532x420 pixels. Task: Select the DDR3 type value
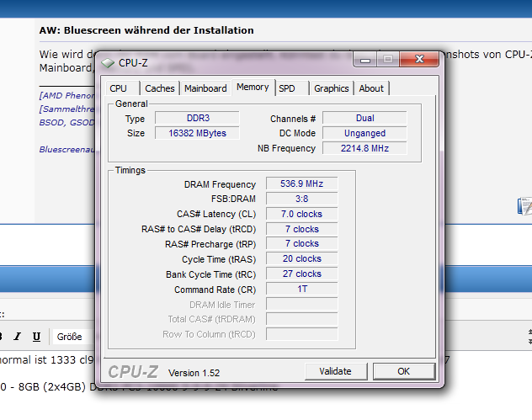click(197, 118)
